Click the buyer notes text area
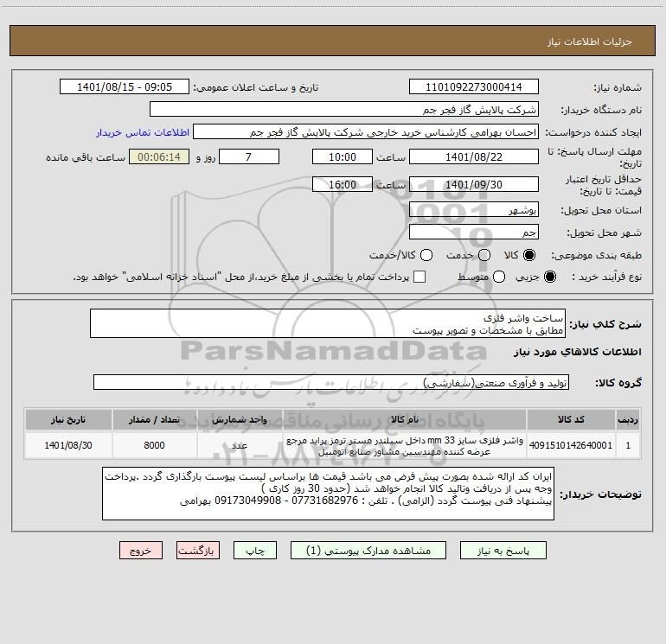This screenshot has width=666, height=644. tap(328, 494)
